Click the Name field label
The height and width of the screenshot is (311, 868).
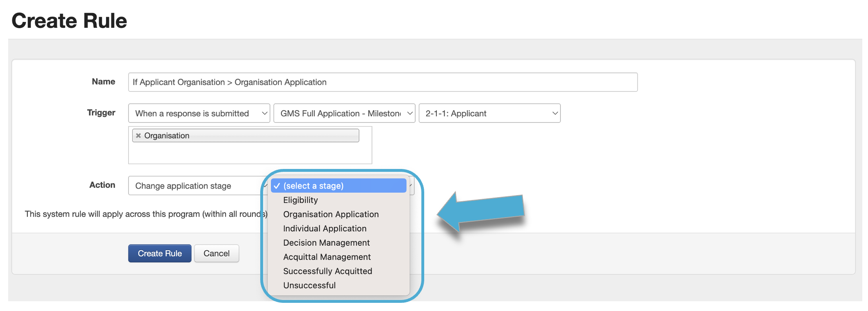(x=103, y=82)
